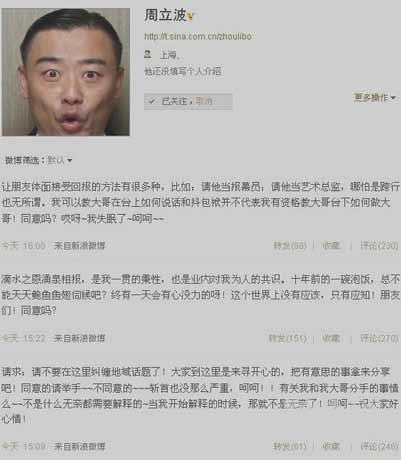Viewport: 401px width, 460px height.
Task: Click 转发(151) on the second post
Action: point(287,339)
